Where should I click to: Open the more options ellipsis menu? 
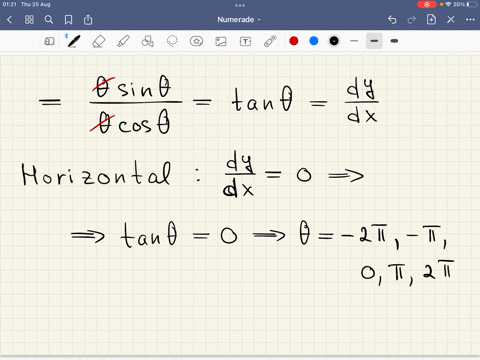click(x=470, y=20)
